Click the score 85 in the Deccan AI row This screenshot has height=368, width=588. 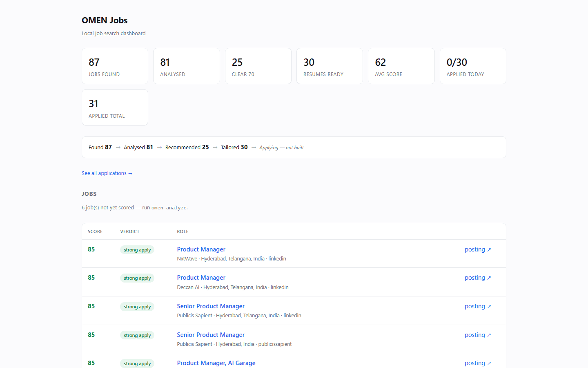tap(91, 278)
